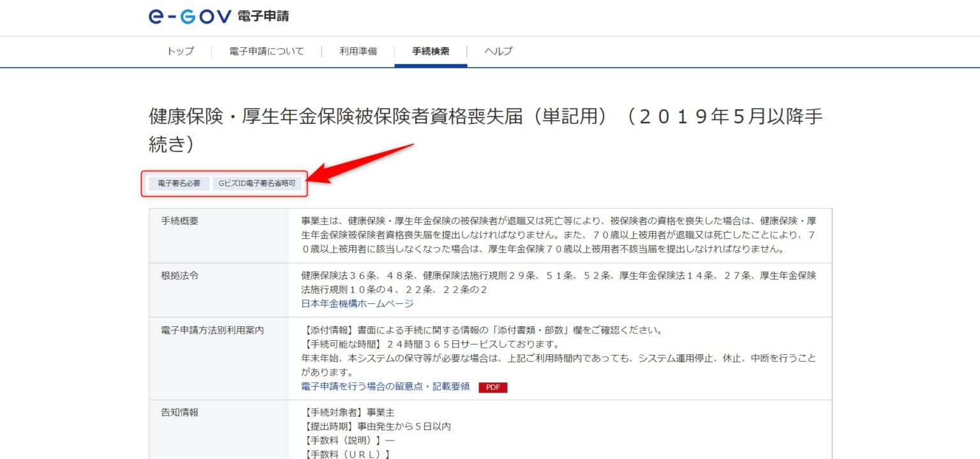Click the GビズID電子署名省略可 tag
The image size is (980, 459).
(257, 183)
